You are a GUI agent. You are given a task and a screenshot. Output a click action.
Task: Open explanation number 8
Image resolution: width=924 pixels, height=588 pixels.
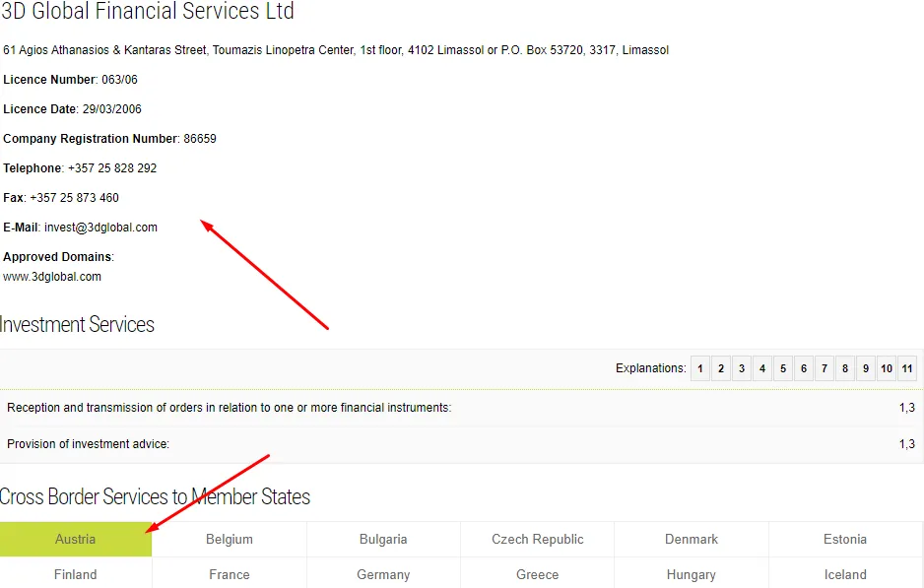(845, 368)
